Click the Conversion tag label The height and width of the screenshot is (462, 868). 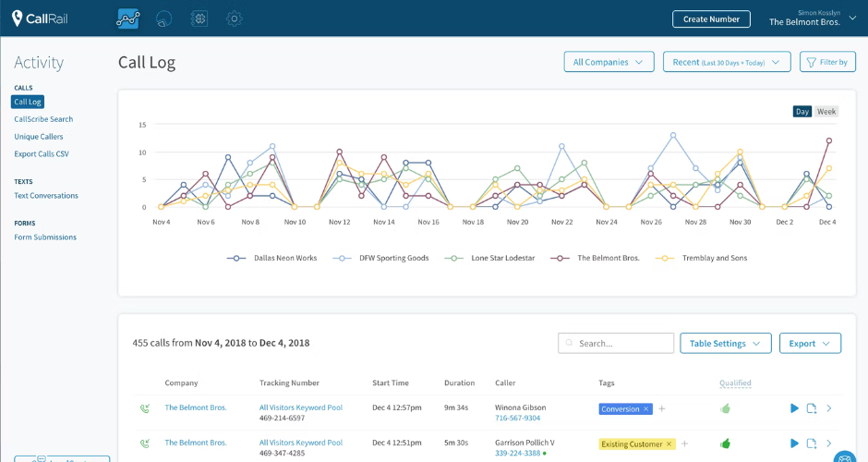pos(620,409)
